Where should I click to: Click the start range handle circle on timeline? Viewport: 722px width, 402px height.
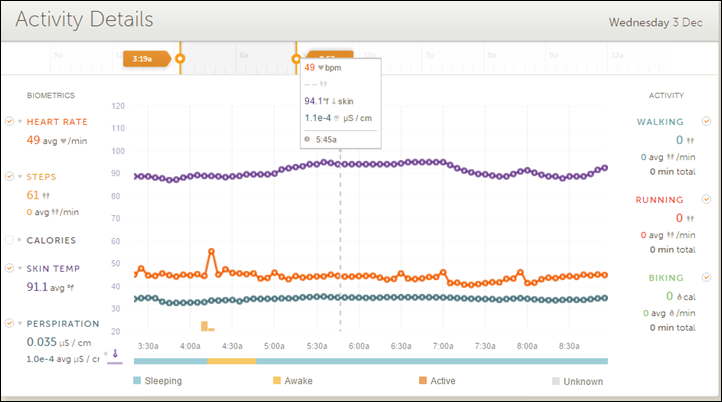pos(180,58)
